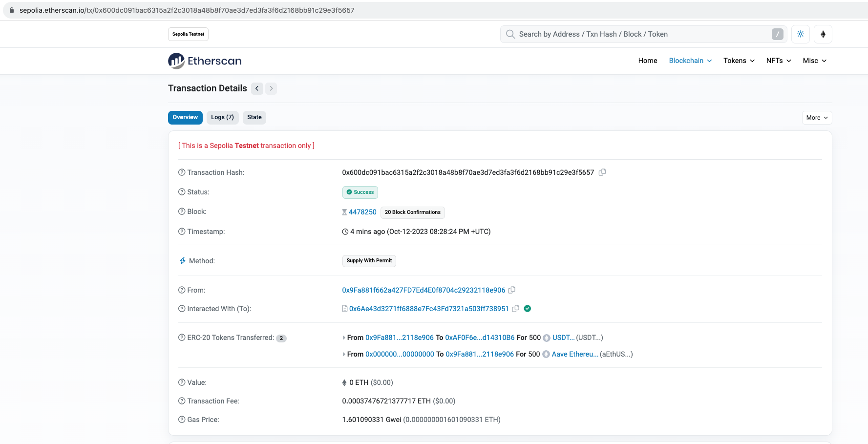Image resolution: width=868 pixels, height=444 pixels.
Task: Click help icon beside Transaction Hash
Action: [182, 172]
